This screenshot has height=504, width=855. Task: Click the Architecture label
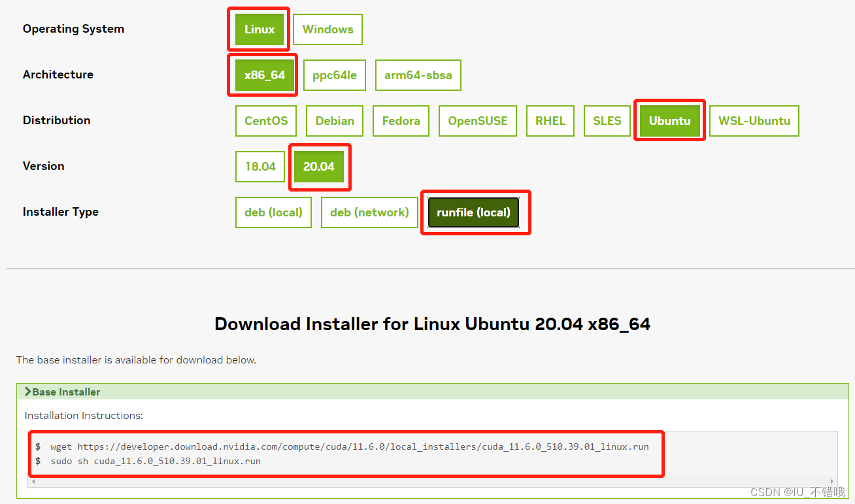point(58,75)
